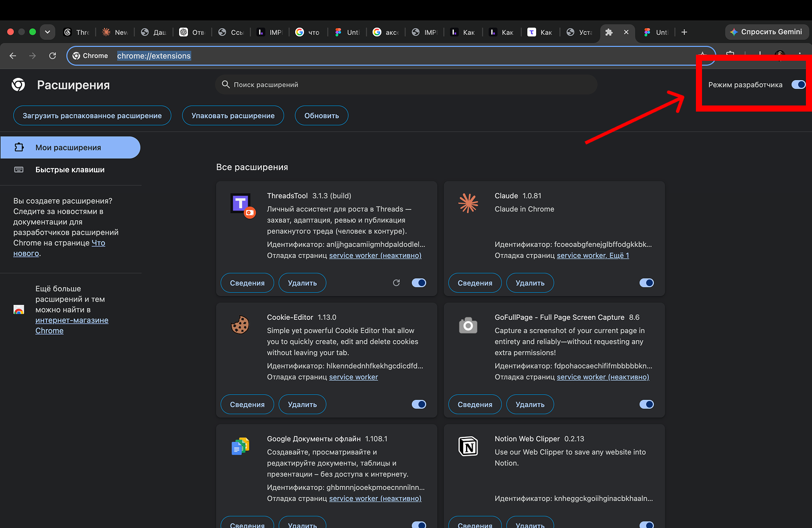The image size is (812, 528).
Task: Disable the ThreadsTool extension toggle
Action: coord(419,283)
